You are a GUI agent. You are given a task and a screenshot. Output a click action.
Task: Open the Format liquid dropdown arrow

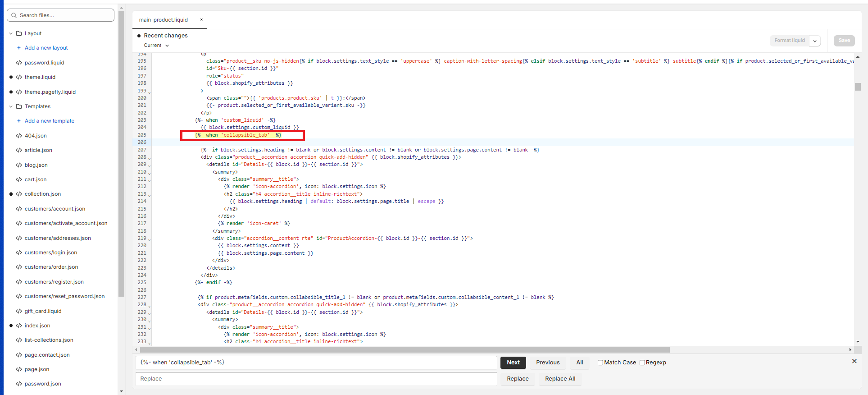tap(814, 41)
